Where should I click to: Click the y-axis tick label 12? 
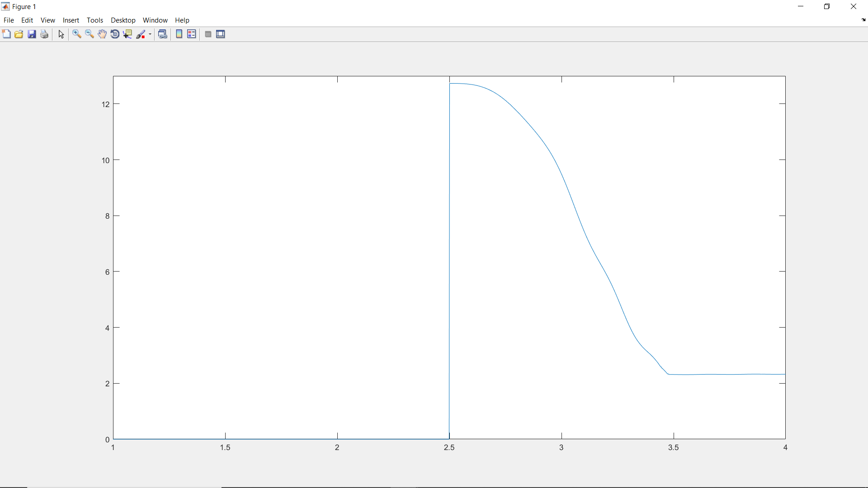coord(105,104)
